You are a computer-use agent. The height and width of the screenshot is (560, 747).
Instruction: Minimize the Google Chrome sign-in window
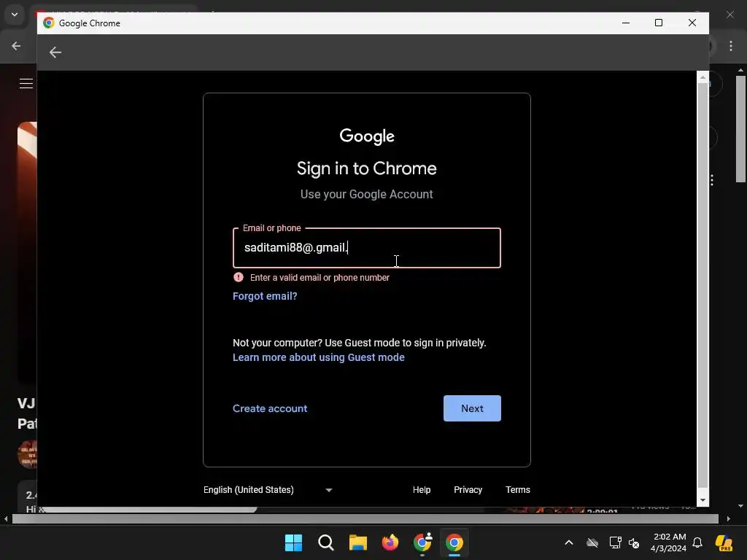click(x=625, y=23)
